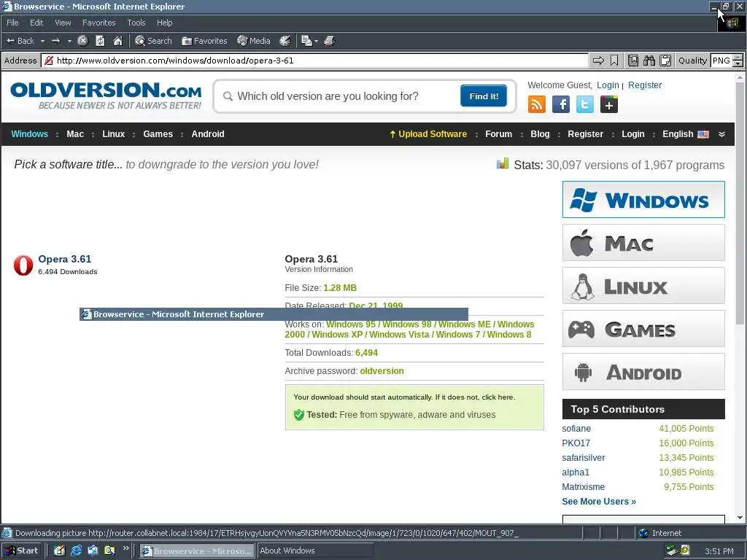Click the stats bar chart icon
747x560 pixels.
(503, 164)
